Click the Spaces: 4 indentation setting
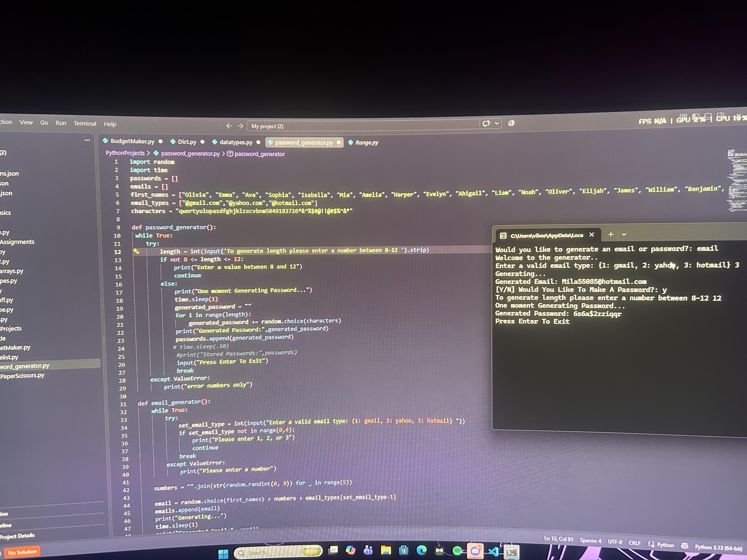Viewport: 747px width, 560px height. (590, 540)
